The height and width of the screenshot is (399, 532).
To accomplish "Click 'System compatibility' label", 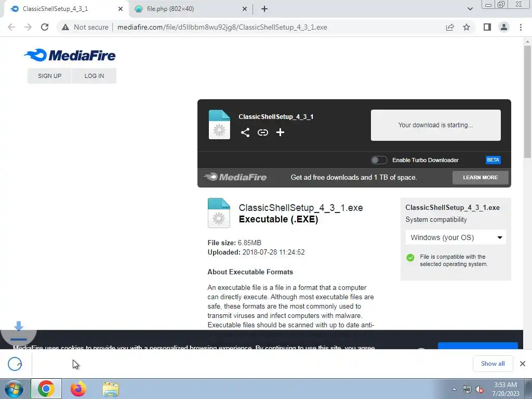I will tap(436, 220).
